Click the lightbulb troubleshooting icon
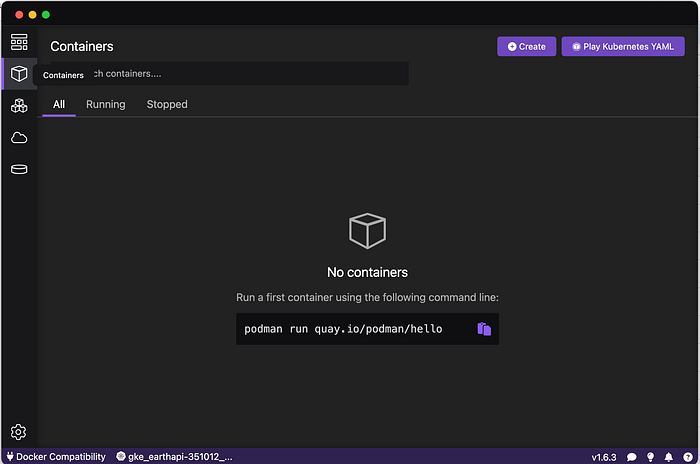This screenshot has height=464, width=700. (x=650, y=457)
